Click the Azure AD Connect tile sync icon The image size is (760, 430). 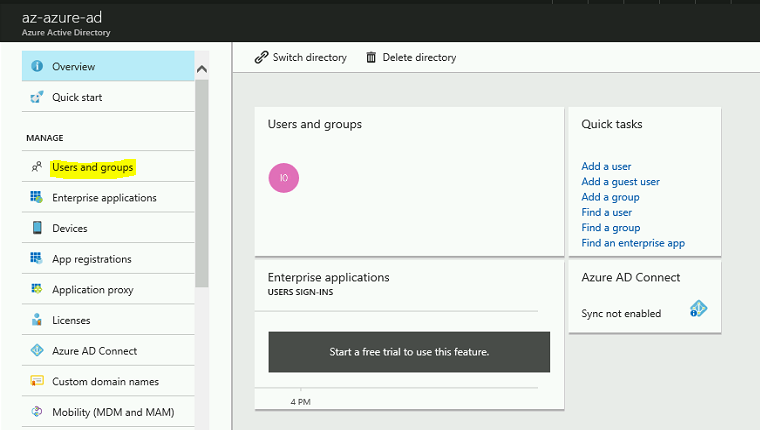click(698, 309)
